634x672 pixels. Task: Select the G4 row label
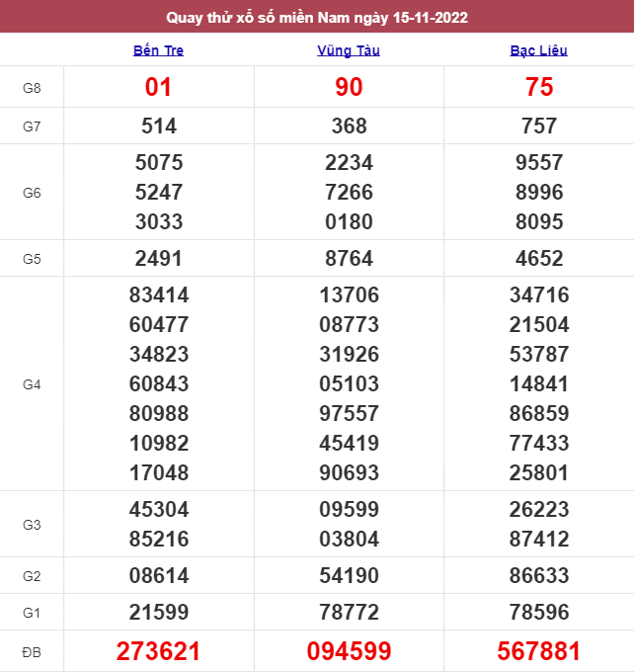tap(32, 384)
